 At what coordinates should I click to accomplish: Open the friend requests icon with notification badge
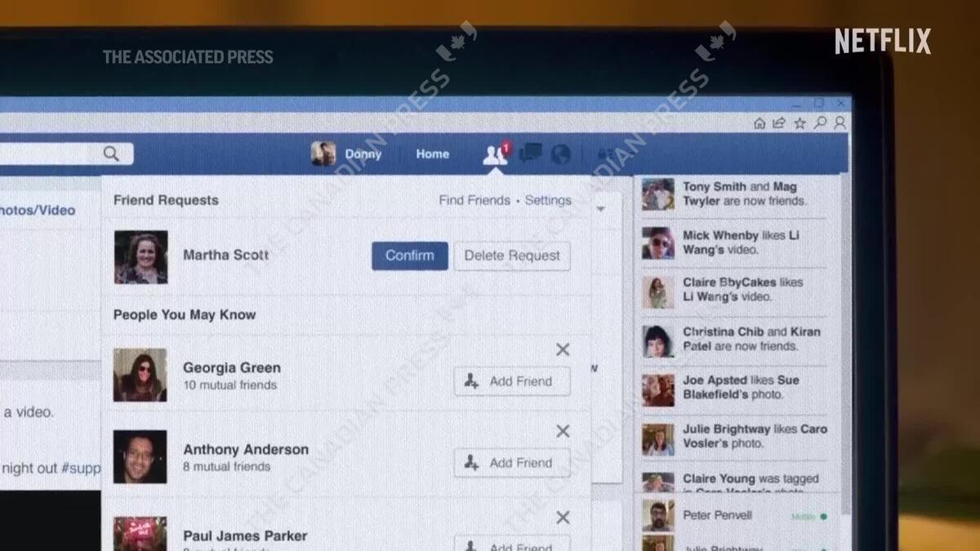pyautogui.click(x=496, y=153)
